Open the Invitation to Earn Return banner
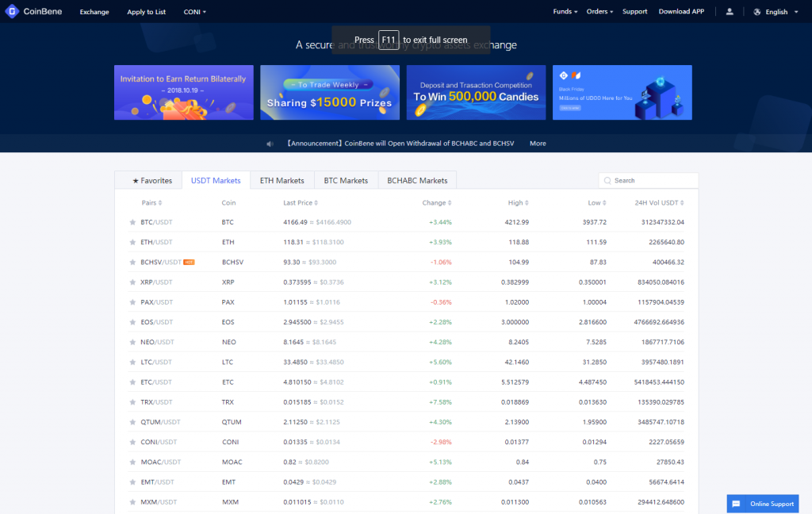 point(184,93)
